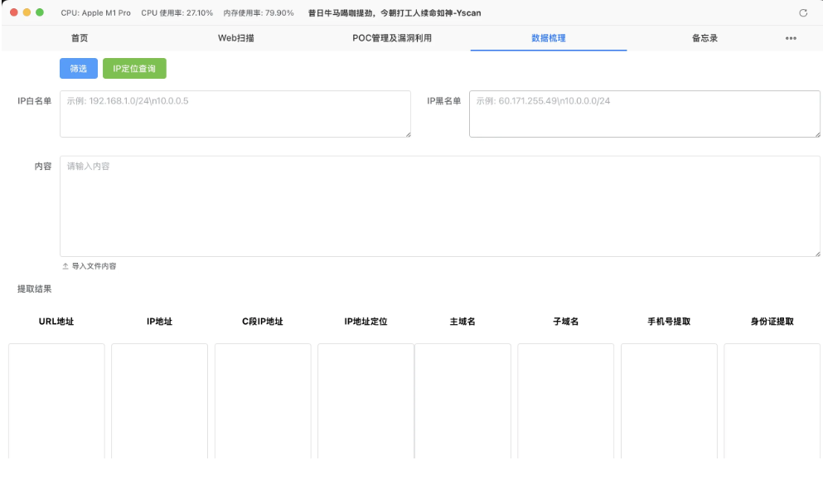Switch to the 首页 tab

80,38
